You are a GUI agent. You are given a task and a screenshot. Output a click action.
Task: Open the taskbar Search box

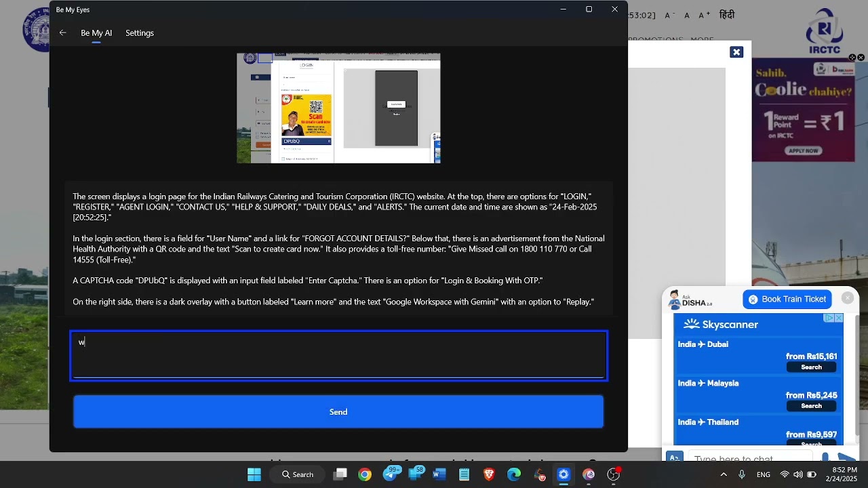click(x=298, y=474)
